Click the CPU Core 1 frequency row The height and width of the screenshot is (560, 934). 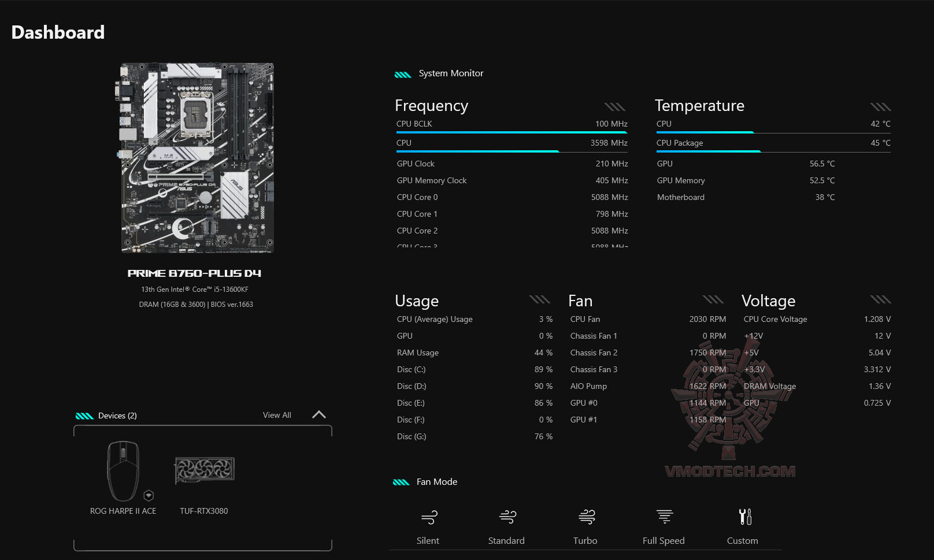512,214
